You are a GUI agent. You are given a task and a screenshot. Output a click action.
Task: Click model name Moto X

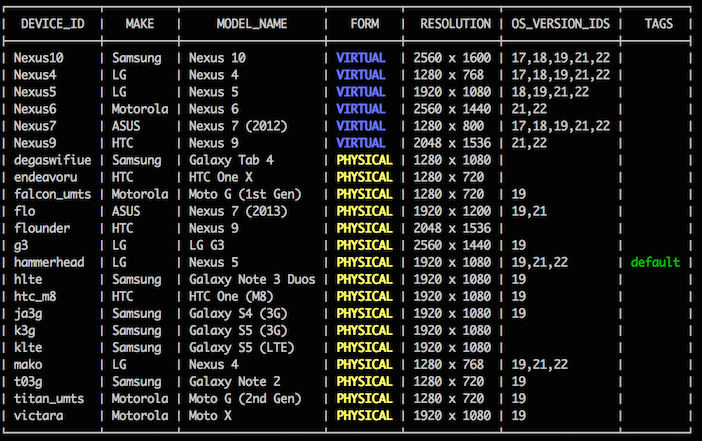(x=210, y=415)
